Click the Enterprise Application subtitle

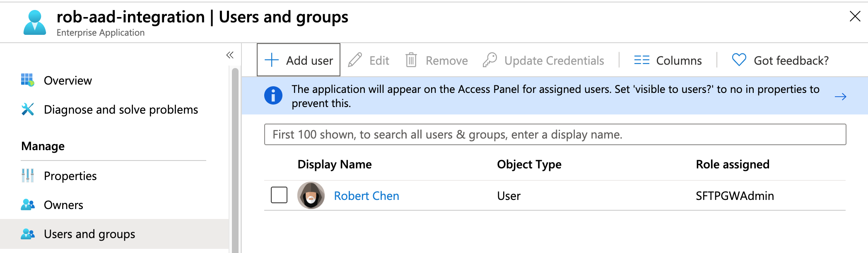pyautogui.click(x=101, y=32)
